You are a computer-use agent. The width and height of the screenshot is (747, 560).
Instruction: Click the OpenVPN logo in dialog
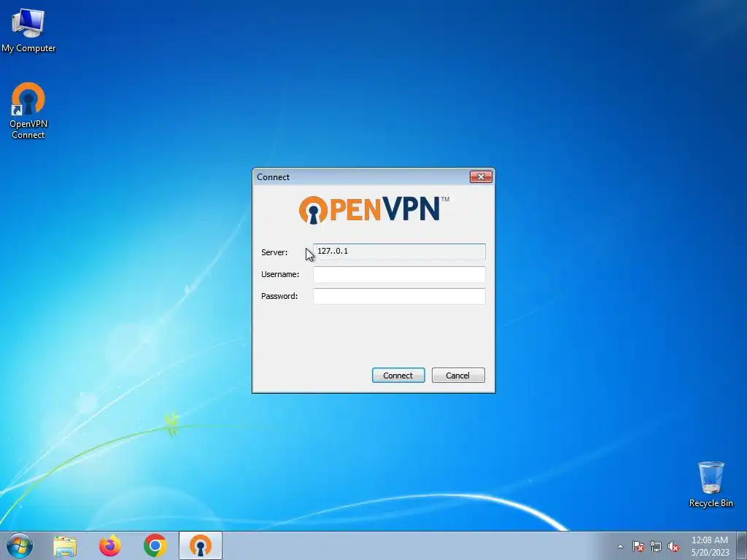(374, 209)
